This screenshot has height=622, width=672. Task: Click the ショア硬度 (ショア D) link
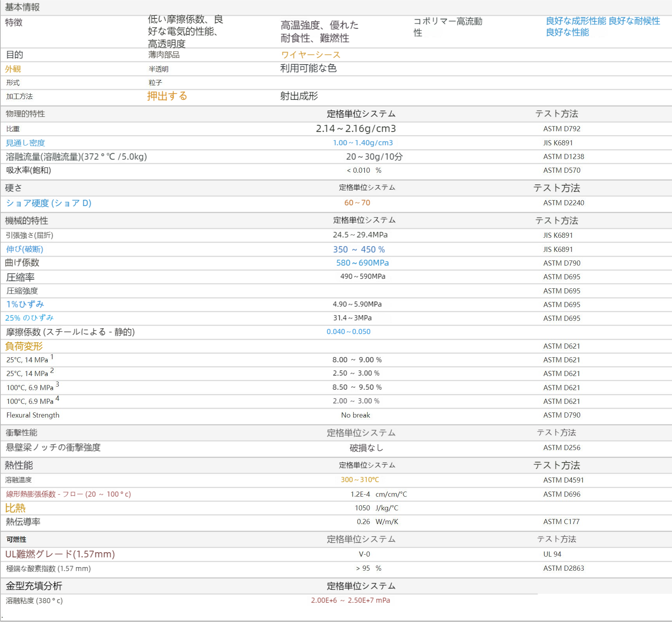[49, 203]
